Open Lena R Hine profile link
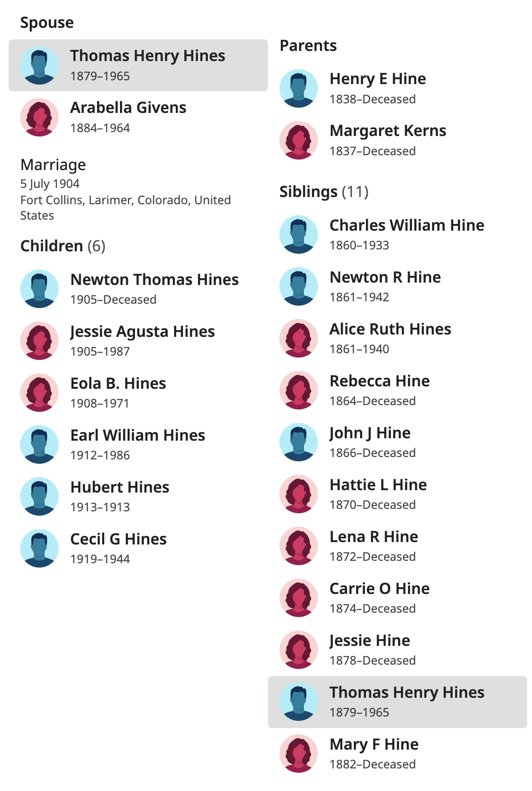 point(374,537)
